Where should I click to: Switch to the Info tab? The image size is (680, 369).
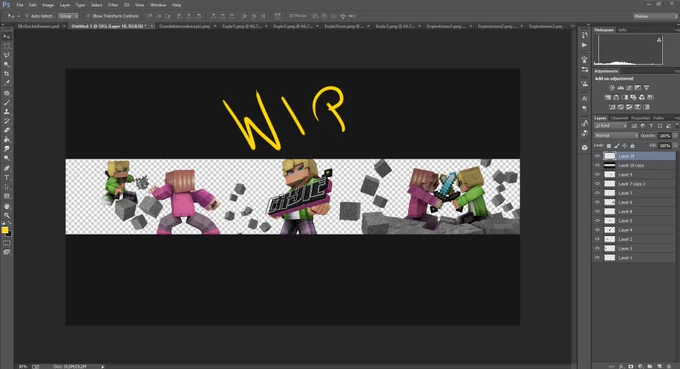pos(622,30)
